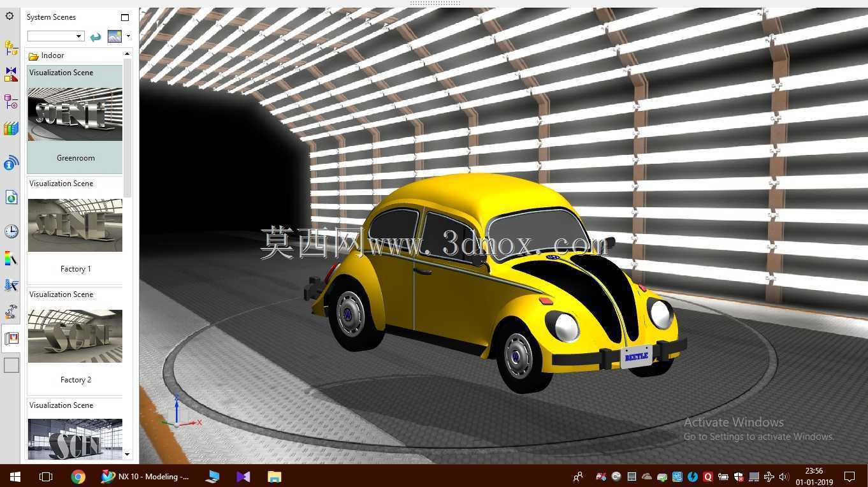Select the BEETLE license plate on the car
868x487 pixels.
636,356
